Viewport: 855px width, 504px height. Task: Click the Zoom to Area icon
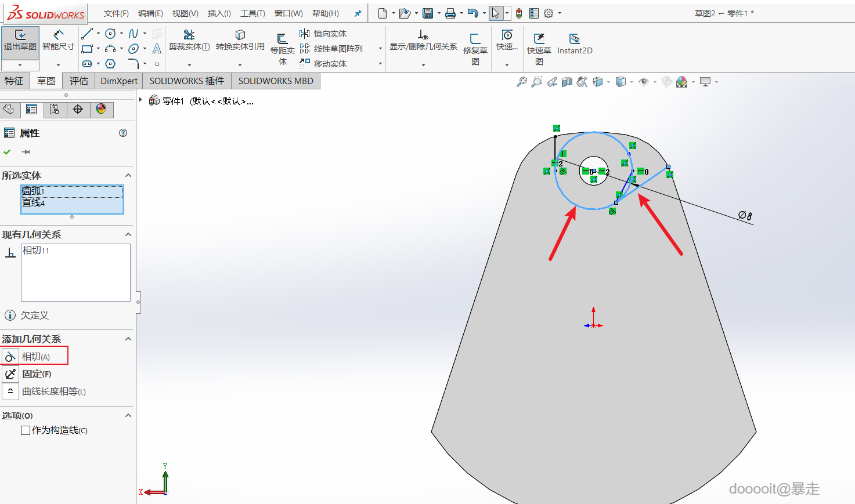[537, 82]
